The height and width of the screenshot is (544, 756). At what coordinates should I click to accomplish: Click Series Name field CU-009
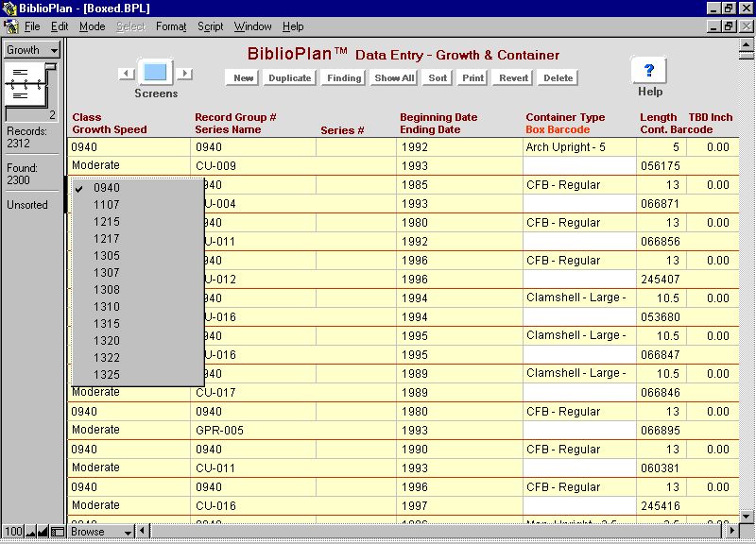pyautogui.click(x=293, y=166)
